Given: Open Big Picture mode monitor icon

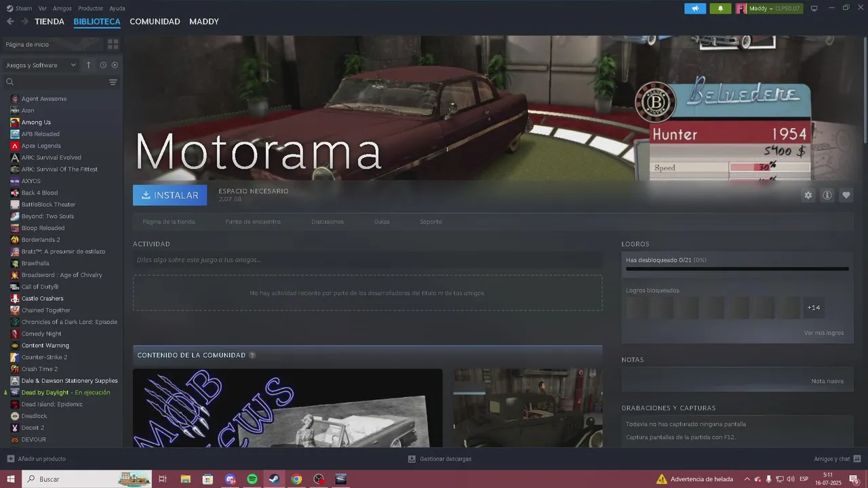Looking at the screenshot, I should pyautogui.click(x=814, y=8).
